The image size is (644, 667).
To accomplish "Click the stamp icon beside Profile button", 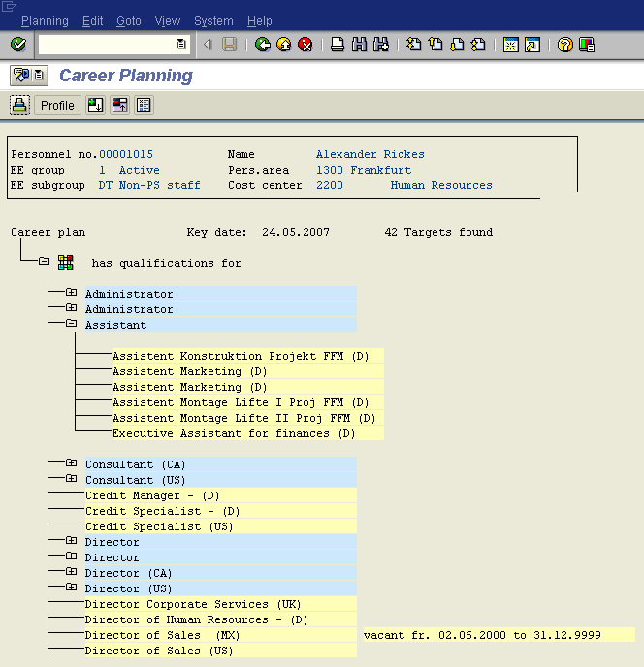I will click(19, 105).
